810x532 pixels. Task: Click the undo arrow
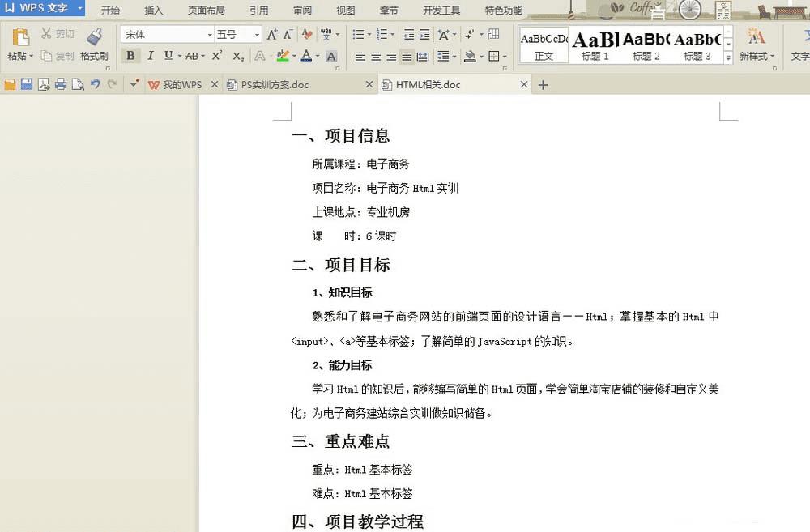tap(95, 84)
